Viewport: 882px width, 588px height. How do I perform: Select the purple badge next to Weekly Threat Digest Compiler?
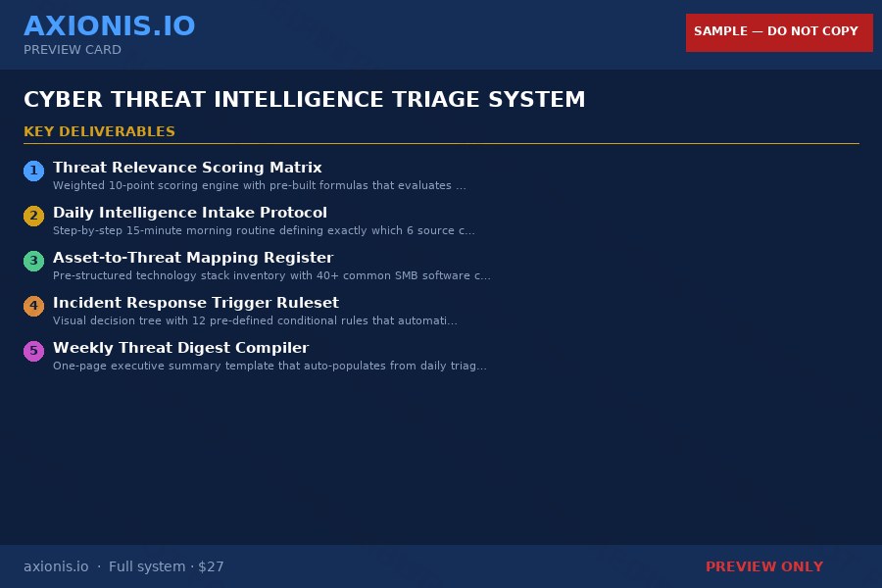tap(33, 350)
